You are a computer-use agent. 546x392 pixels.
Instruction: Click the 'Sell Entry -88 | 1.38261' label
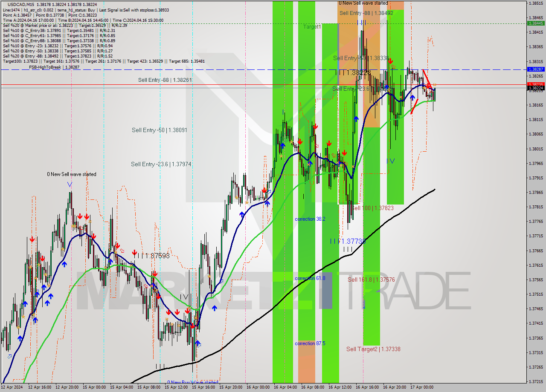pyautogui.click(x=165, y=80)
